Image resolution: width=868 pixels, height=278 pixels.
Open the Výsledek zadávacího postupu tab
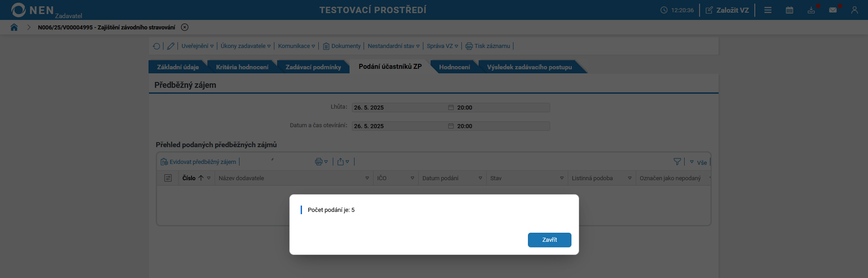(529, 67)
